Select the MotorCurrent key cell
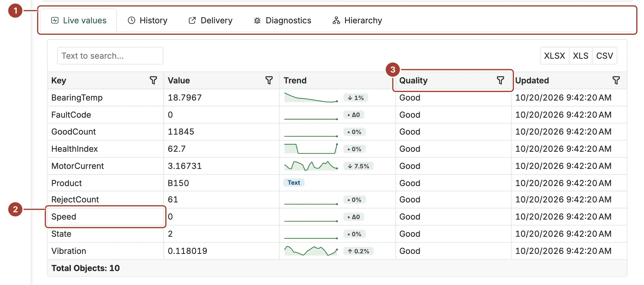This screenshot has width=644, height=285. 106,166
